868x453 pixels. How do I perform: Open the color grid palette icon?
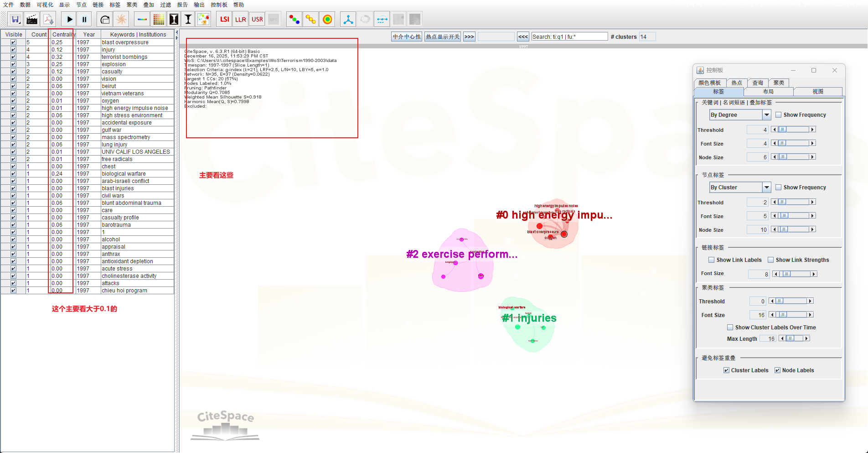click(159, 19)
